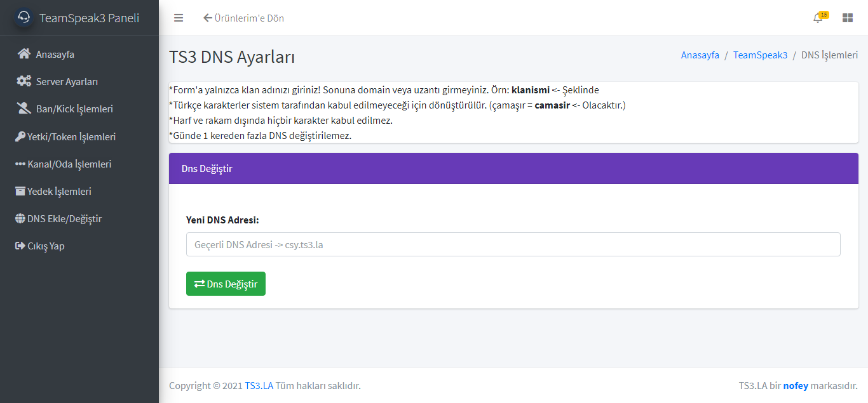The image size is (868, 403).
Task: Select Yedek İşlemleri from the sidebar
Action: pyautogui.click(x=61, y=190)
